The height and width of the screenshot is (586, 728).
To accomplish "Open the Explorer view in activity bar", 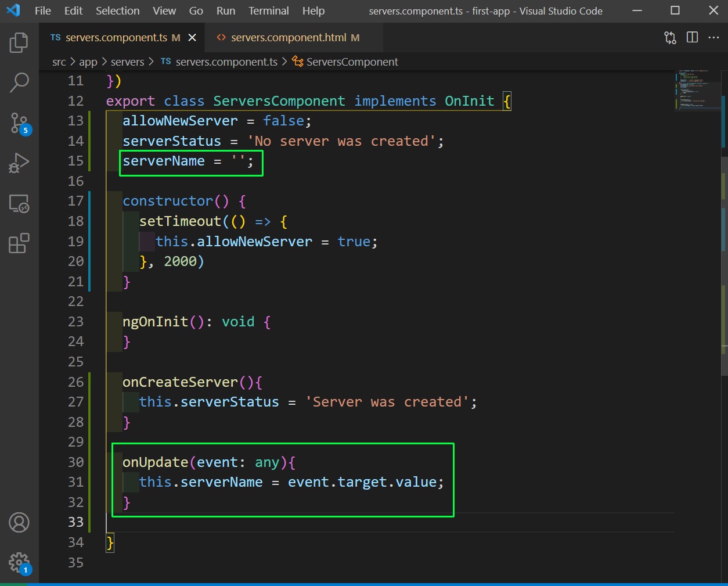I will pos(19,42).
